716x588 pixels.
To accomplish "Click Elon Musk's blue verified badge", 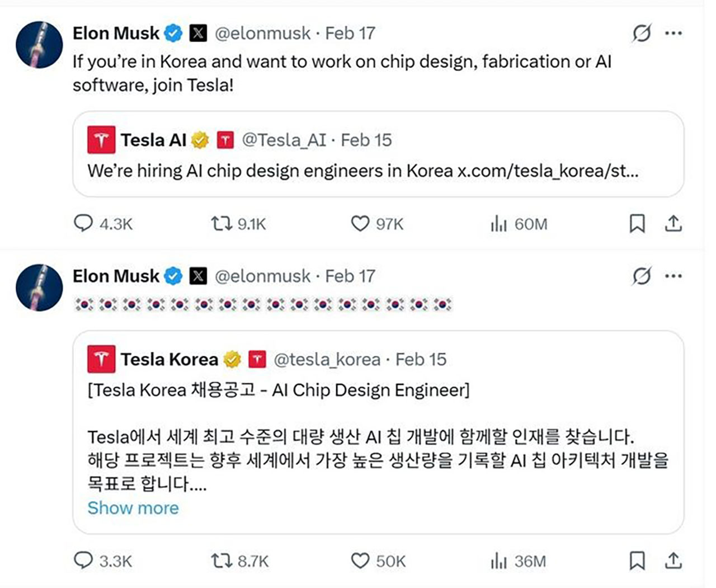I will 171,32.
